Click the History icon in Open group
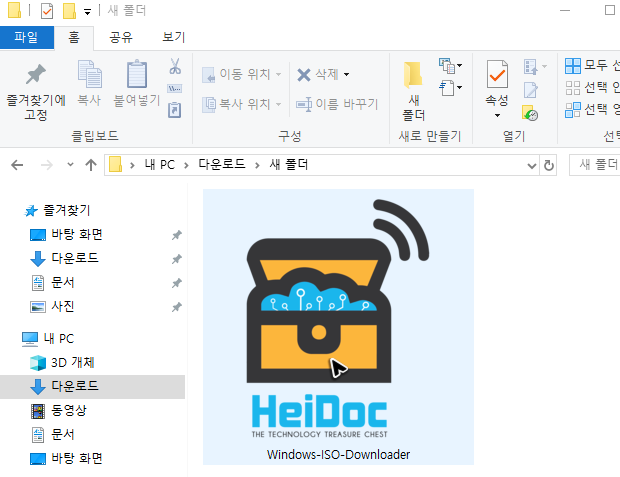Image resolution: width=620 pixels, height=477 pixels. (x=530, y=113)
